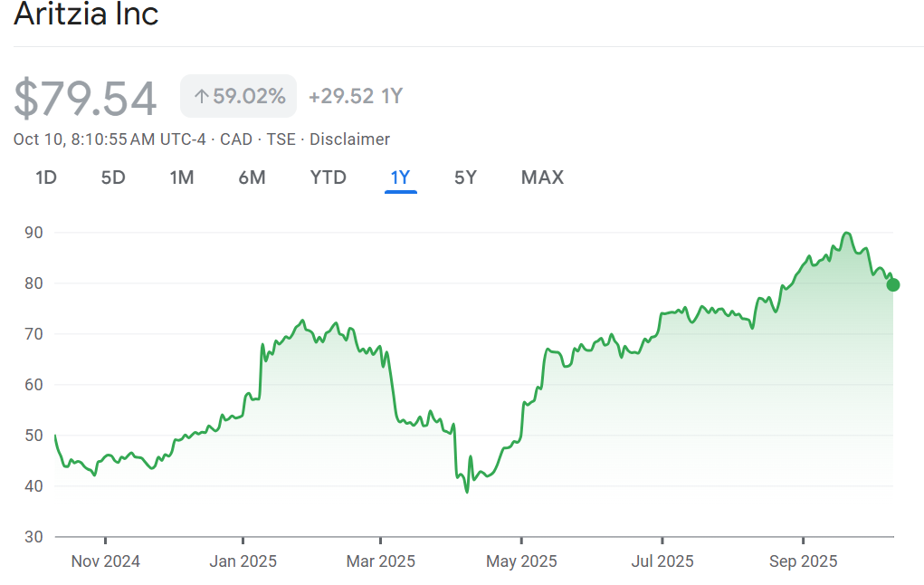Click the +29.52 1Y change text
924x585 pixels.
click(x=355, y=96)
